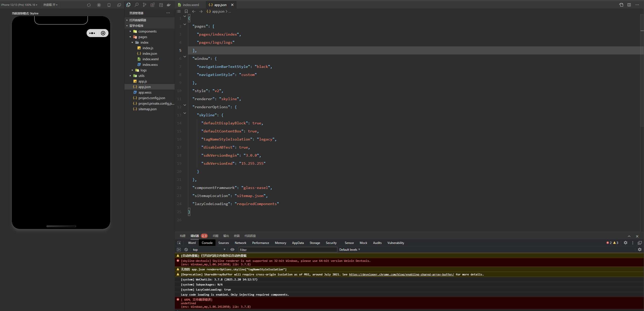
Task: Open the iPhone 12/13 device dropdown
Action: click(19, 5)
